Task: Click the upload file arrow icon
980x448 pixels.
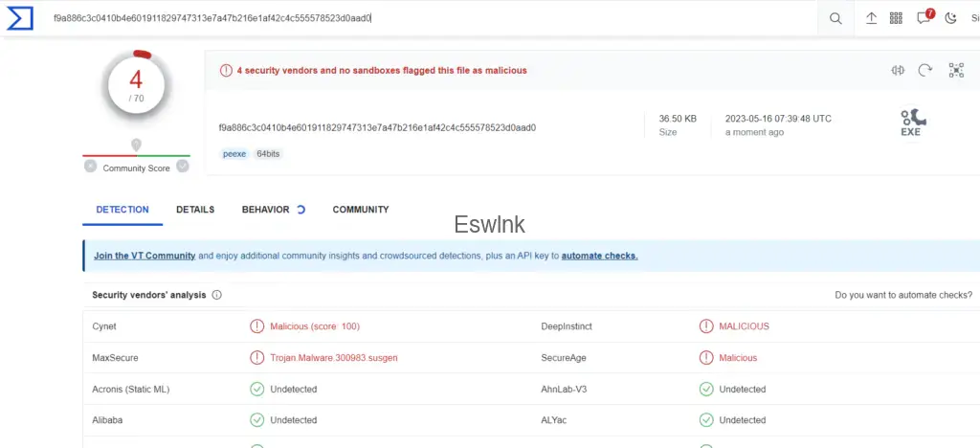Action: (x=871, y=18)
